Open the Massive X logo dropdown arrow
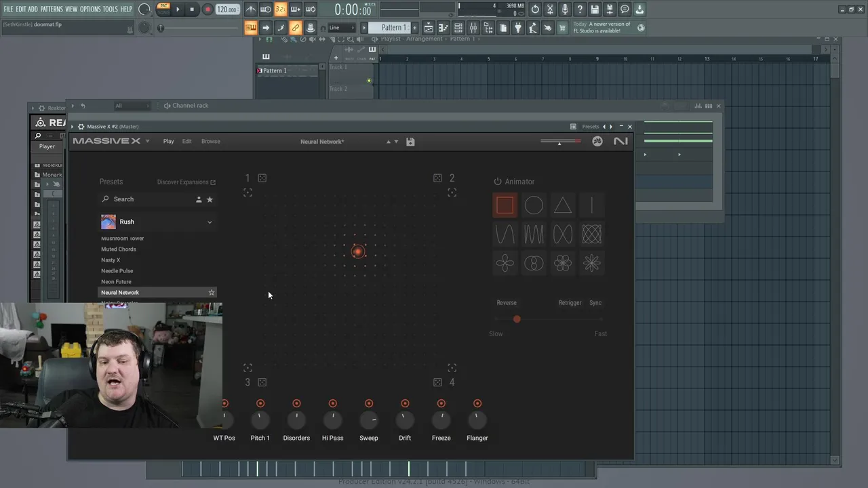This screenshot has width=868, height=488. point(147,141)
